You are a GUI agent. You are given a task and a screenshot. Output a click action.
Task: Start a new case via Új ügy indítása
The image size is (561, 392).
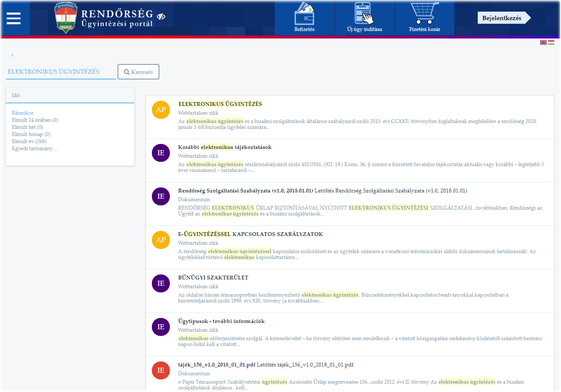(x=364, y=18)
